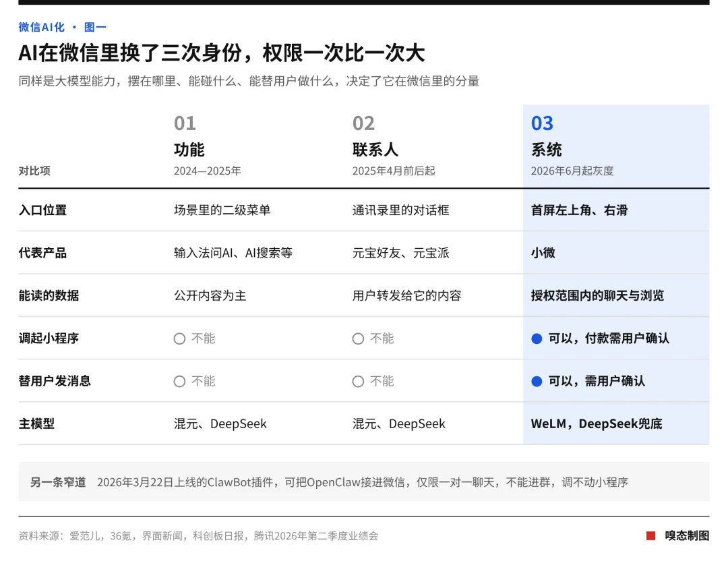
Task: Click 混元、DeepSeek under the 联系人 column
Action: pos(399,424)
